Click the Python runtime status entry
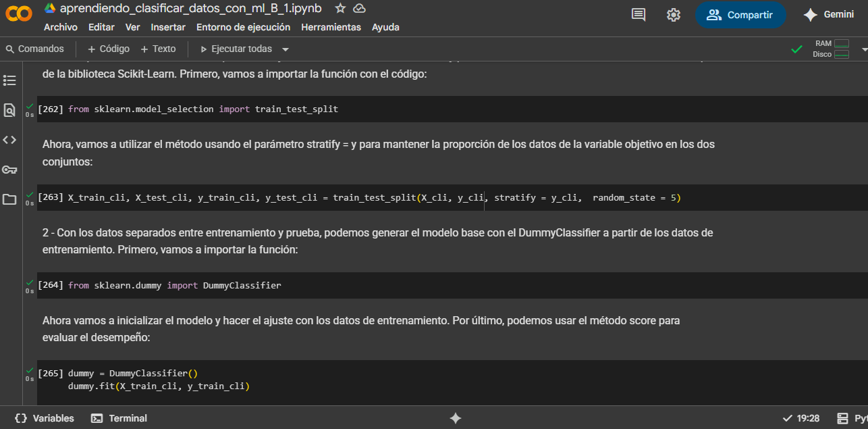868x429 pixels. point(852,418)
